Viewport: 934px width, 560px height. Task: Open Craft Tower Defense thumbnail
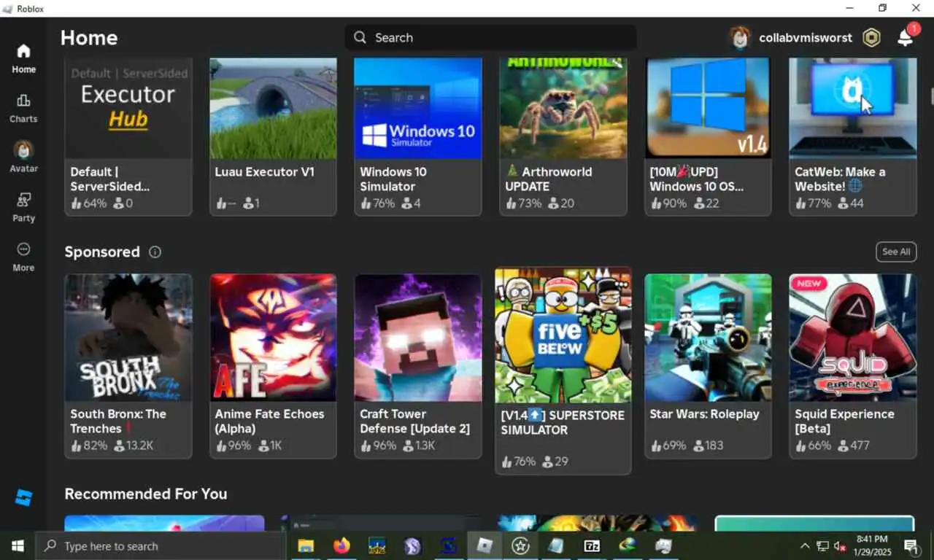pos(417,338)
